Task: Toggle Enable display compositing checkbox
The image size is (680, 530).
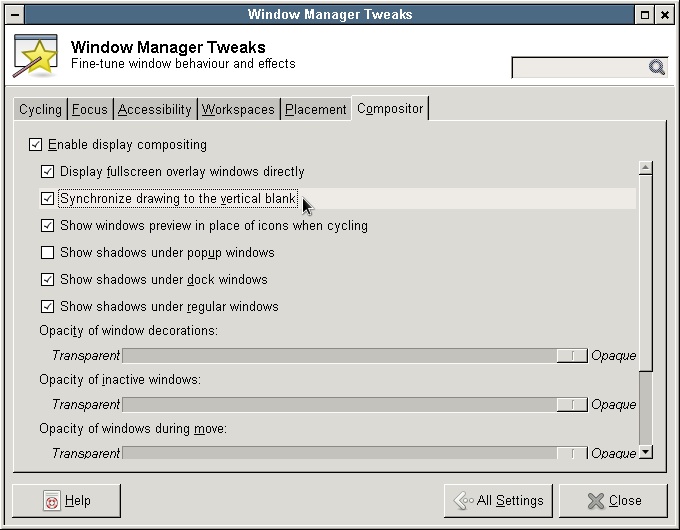Action: [37, 145]
